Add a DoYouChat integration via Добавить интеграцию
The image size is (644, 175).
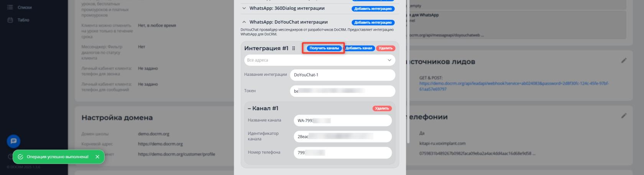(x=373, y=23)
